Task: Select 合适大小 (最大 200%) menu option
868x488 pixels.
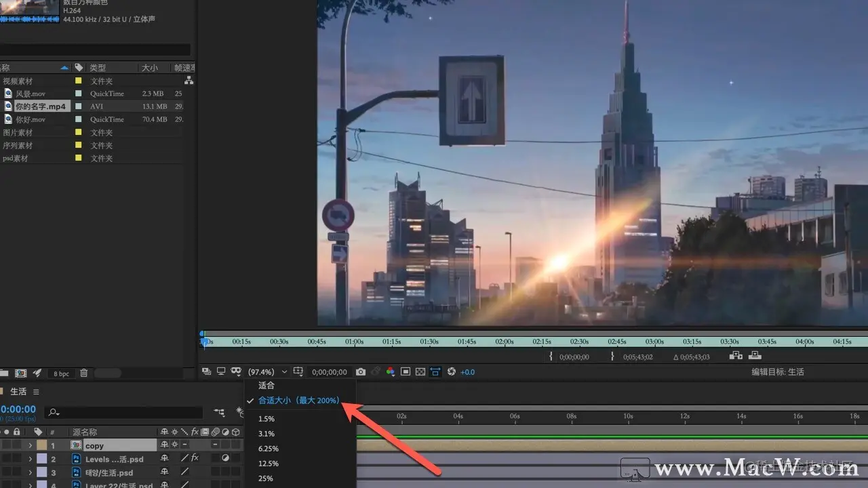Action: 299,401
